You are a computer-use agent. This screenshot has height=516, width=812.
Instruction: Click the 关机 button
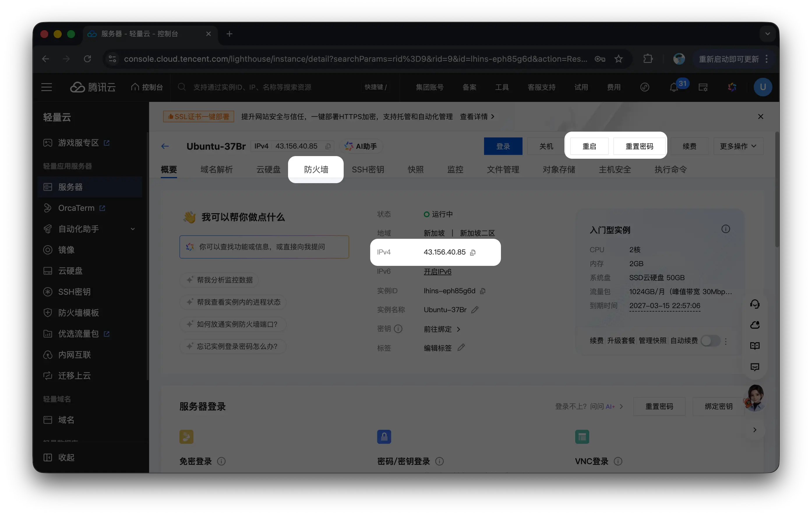[x=546, y=146]
